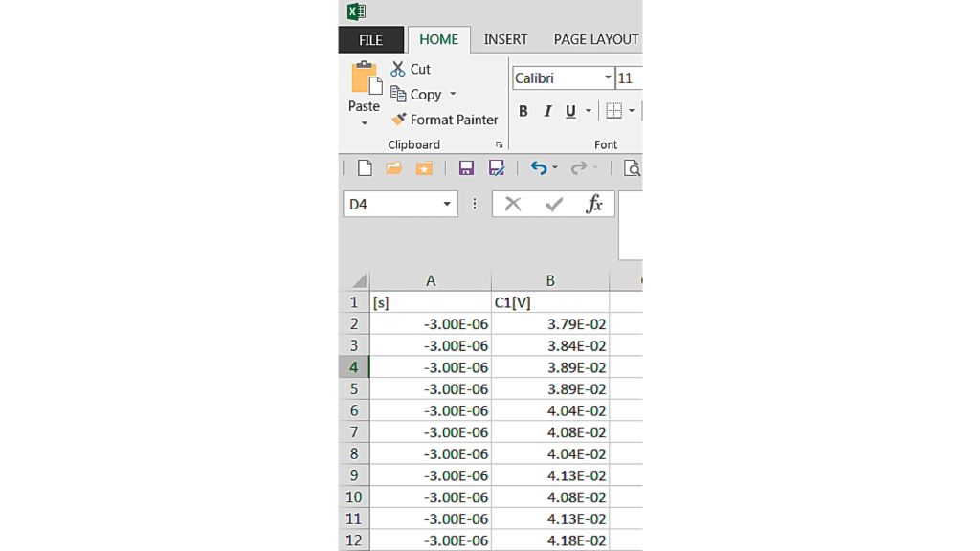Open the borders dropdown arrow
Screen dimensions: 980x551
click(x=632, y=111)
